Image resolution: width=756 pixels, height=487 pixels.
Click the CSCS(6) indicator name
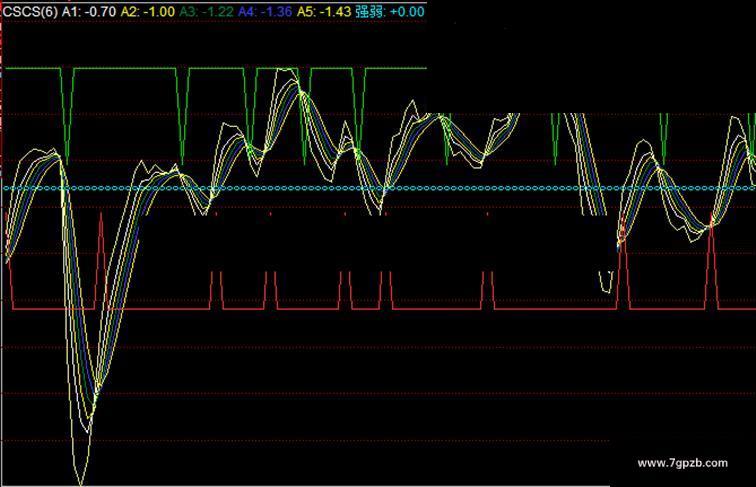30,12
